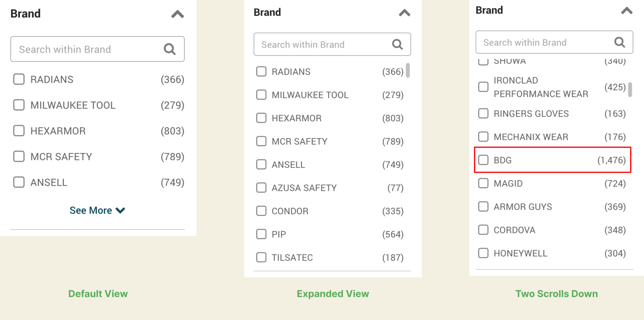Enable the BDG brand filter
The width and height of the screenshot is (644, 320).
tap(483, 159)
